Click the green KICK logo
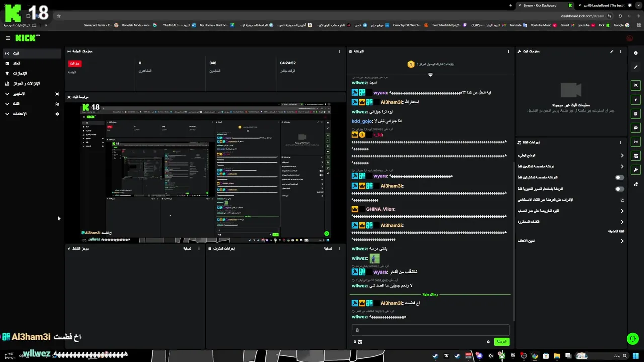This screenshot has width=644, height=362. 26,38
